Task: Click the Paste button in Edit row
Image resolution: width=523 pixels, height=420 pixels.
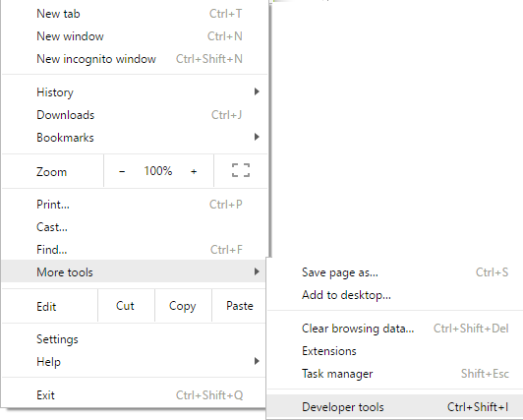Action: pyautogui.click(x=240, y=306)
